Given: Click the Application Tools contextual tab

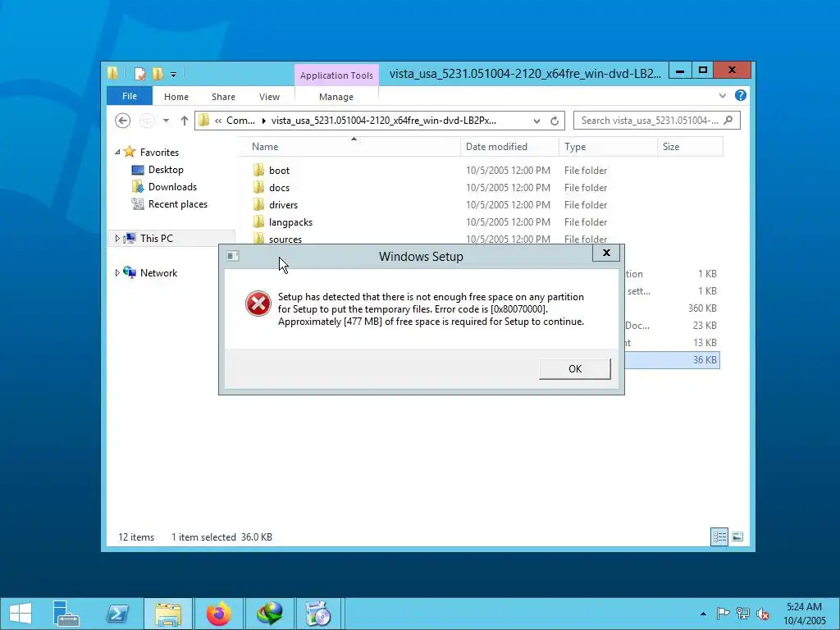Looking at the screenshot, I should point(336,75).
